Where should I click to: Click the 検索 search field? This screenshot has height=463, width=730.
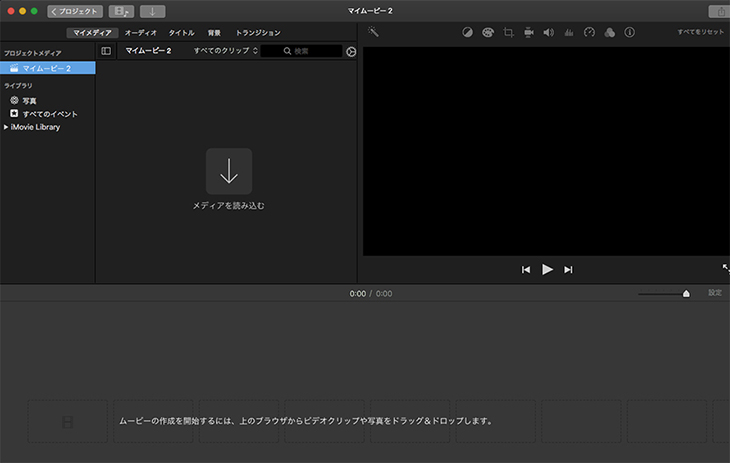pyautogui.click(x=301, y=51)
